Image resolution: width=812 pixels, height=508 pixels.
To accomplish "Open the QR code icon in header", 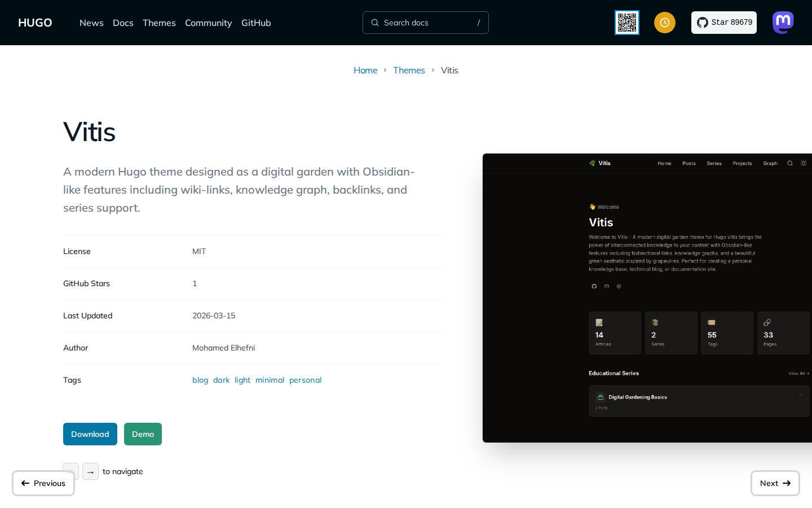I will [x=627, y=23].
